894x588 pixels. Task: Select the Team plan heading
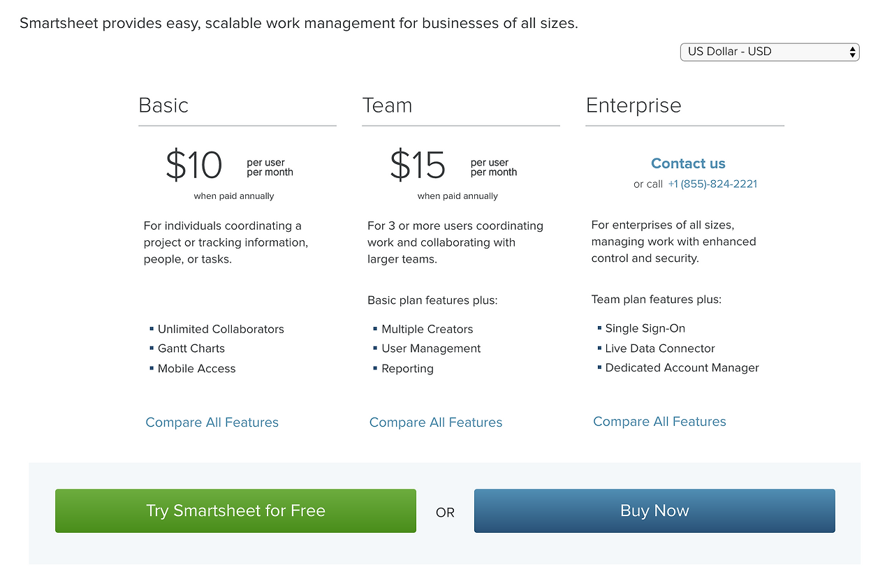coord(387,105)
